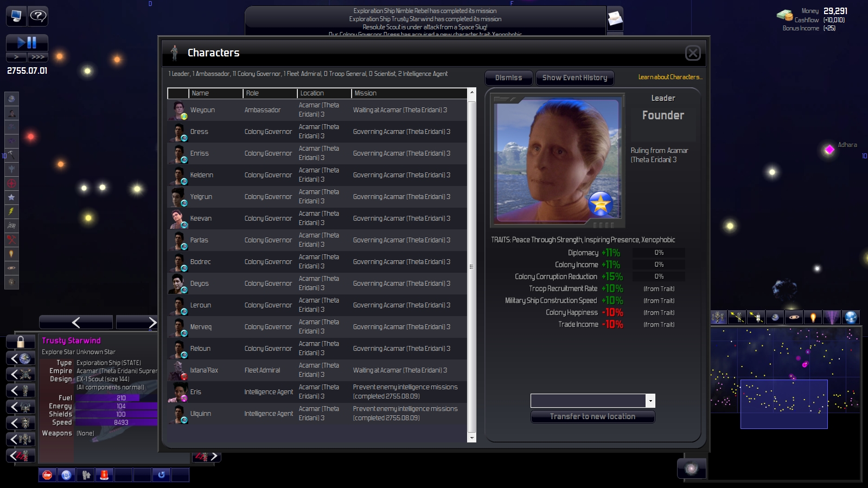
Task: Close the Characters window
Action: coord(693,53)
